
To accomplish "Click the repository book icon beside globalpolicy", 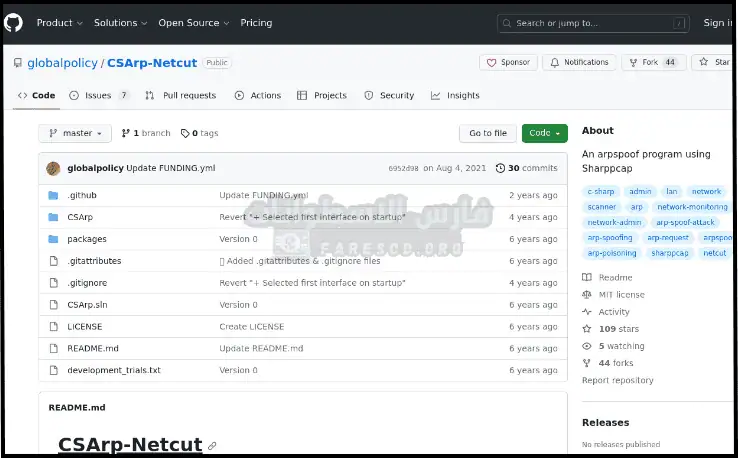I will tap(18, 63).
